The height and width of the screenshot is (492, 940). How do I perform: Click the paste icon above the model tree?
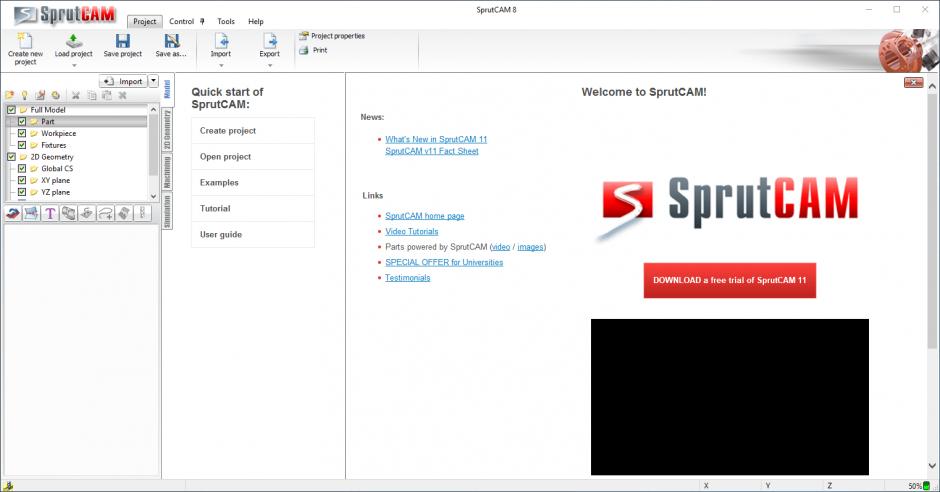(107, 95)
